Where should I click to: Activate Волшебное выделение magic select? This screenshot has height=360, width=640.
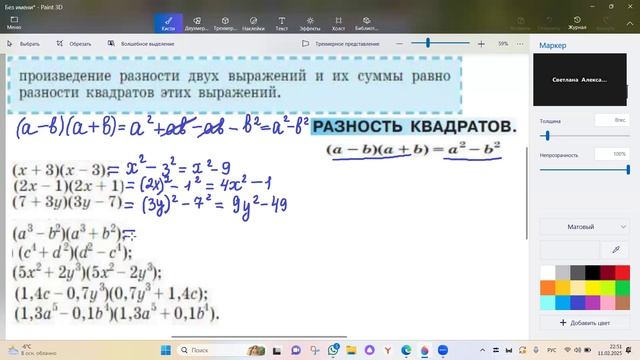pos(141,44)
